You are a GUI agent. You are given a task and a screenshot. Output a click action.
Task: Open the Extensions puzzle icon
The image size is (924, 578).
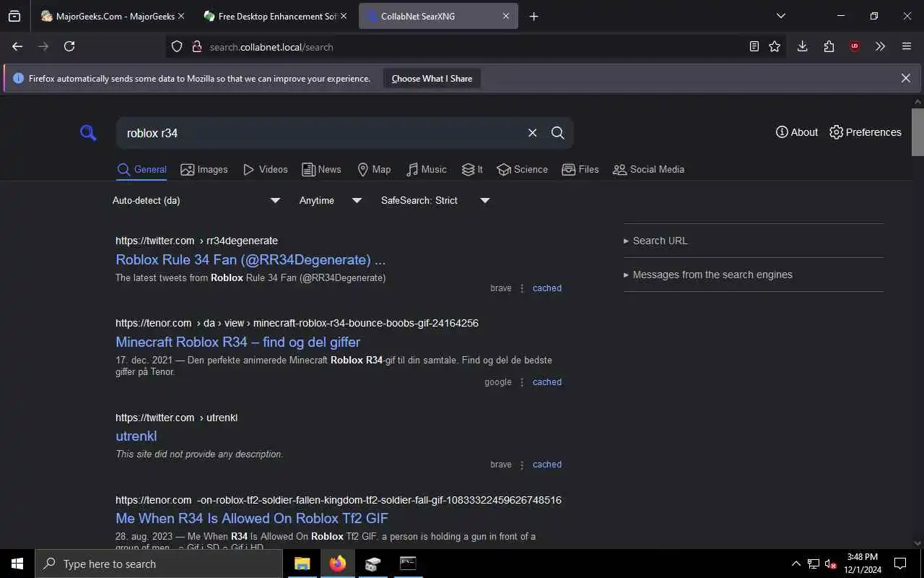(829, 46)
